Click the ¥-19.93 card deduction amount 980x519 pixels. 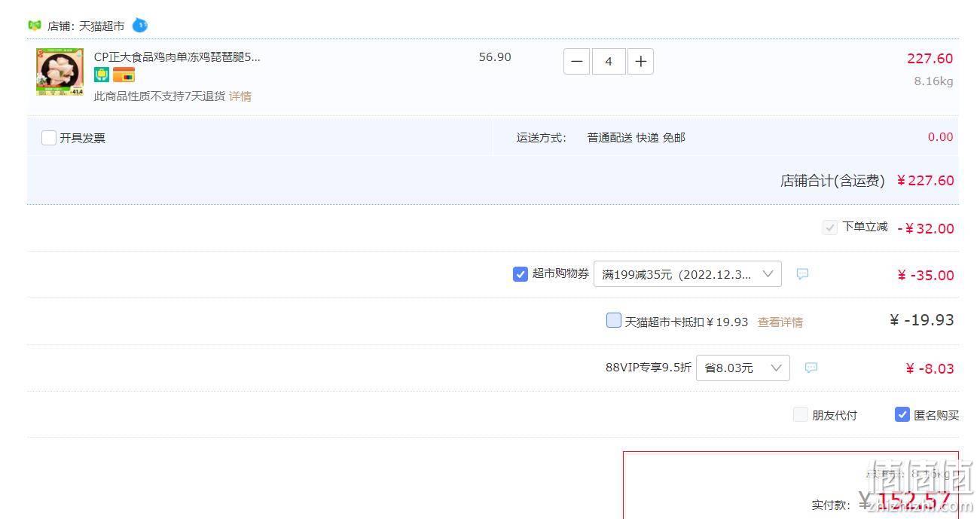(922, 320)
